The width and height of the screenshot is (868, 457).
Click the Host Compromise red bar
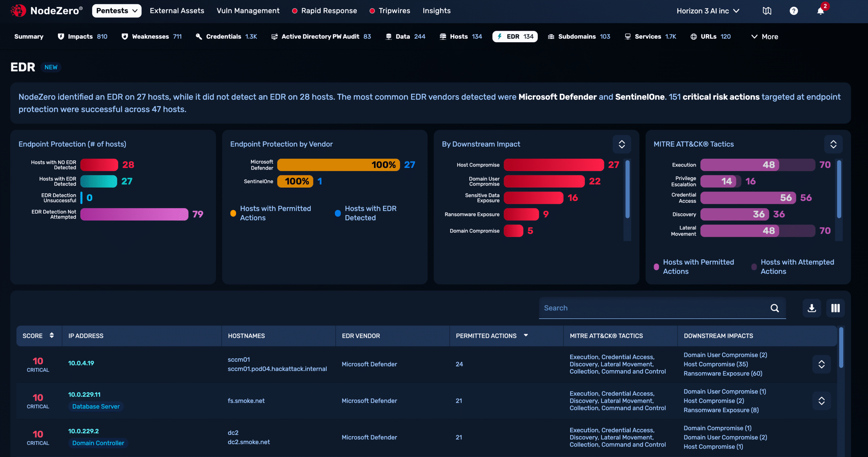[554, 165]
